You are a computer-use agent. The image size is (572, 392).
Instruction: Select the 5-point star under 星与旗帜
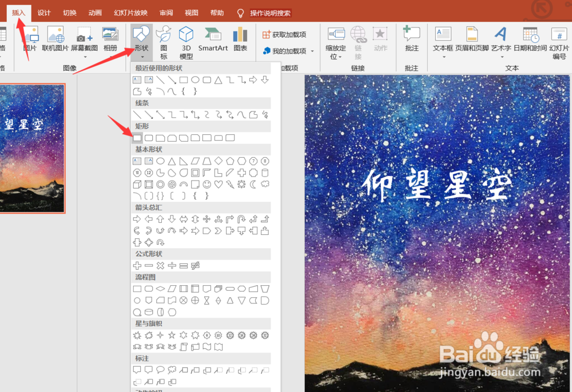(x=172, y=335)
